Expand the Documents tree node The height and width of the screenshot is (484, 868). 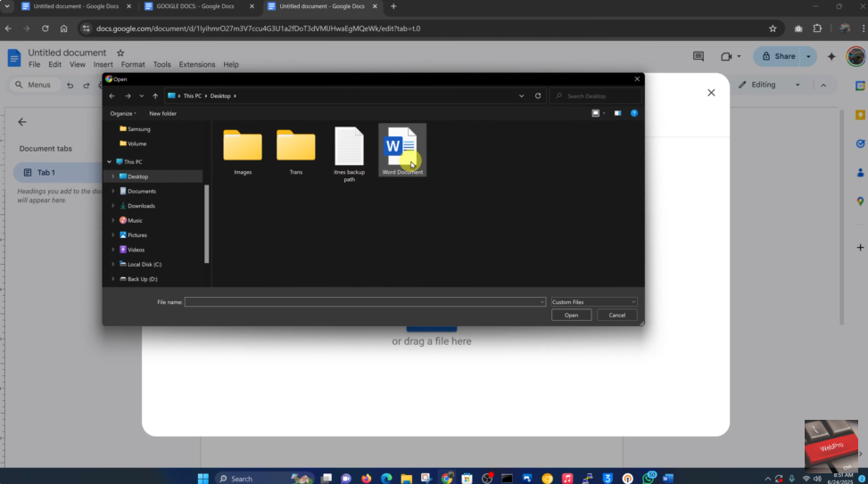pyautogui.click(x=113, y=191)
